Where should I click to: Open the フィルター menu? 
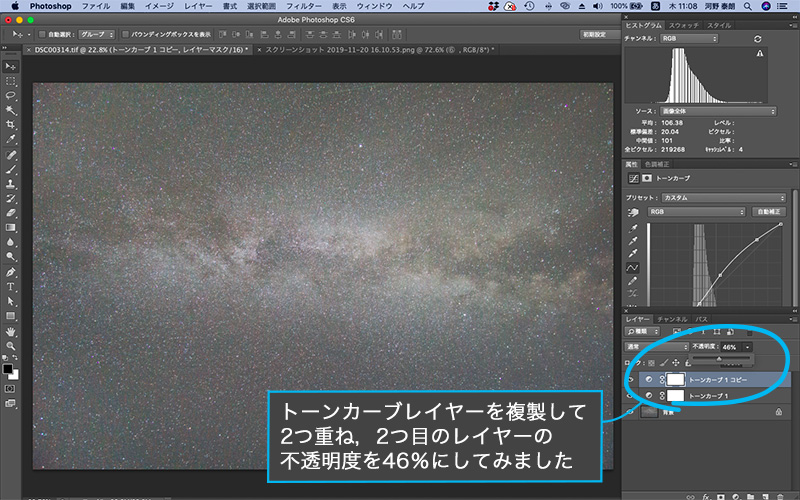pyautogui.click(x=304, y=6)
